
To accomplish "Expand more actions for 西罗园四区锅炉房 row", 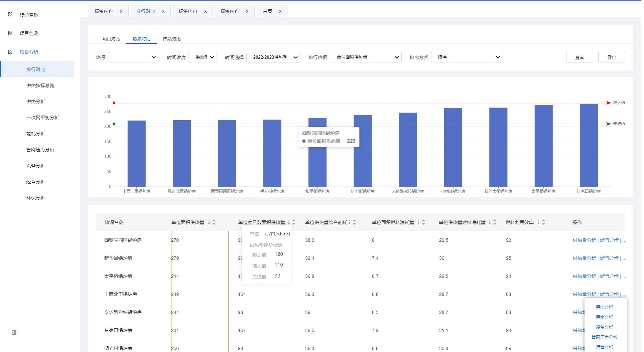I will pos(624,240).
